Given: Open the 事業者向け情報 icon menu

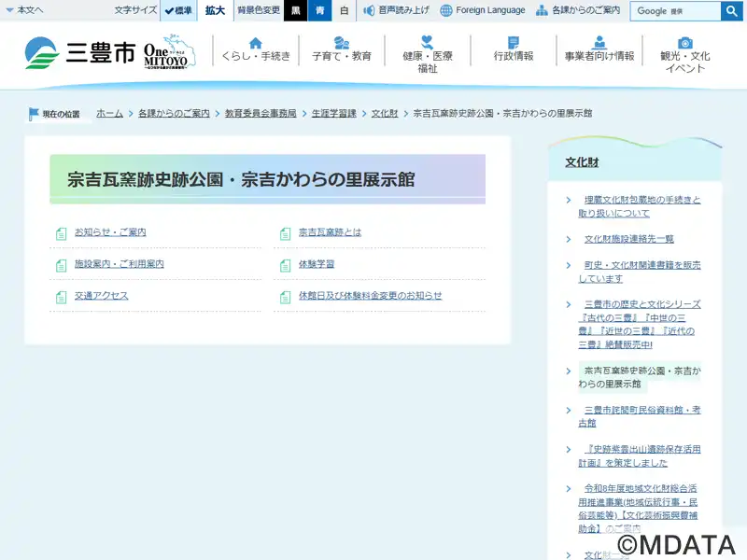Looking at the screenshot, I should 599,49.
